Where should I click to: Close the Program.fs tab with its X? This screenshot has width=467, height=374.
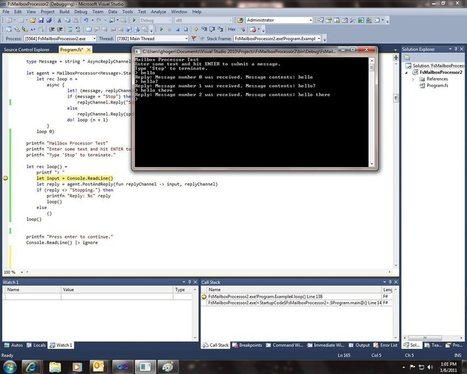pos(89,50)
